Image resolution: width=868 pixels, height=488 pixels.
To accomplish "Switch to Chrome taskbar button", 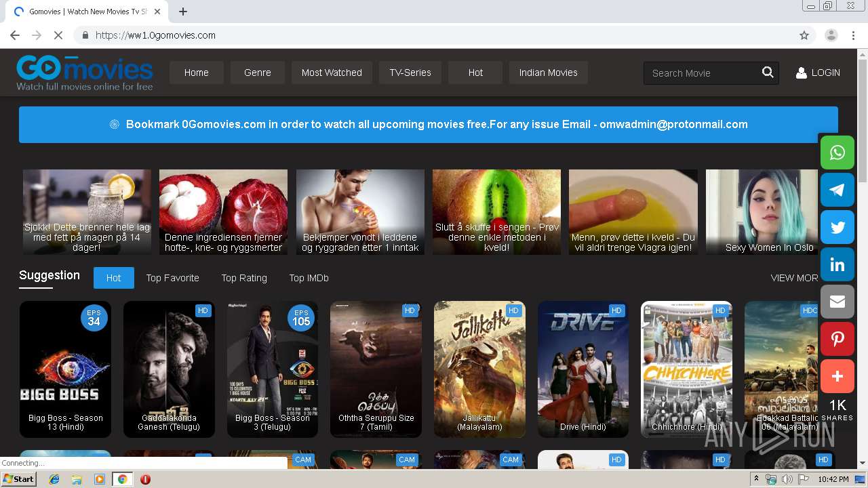I will (122, 479).
